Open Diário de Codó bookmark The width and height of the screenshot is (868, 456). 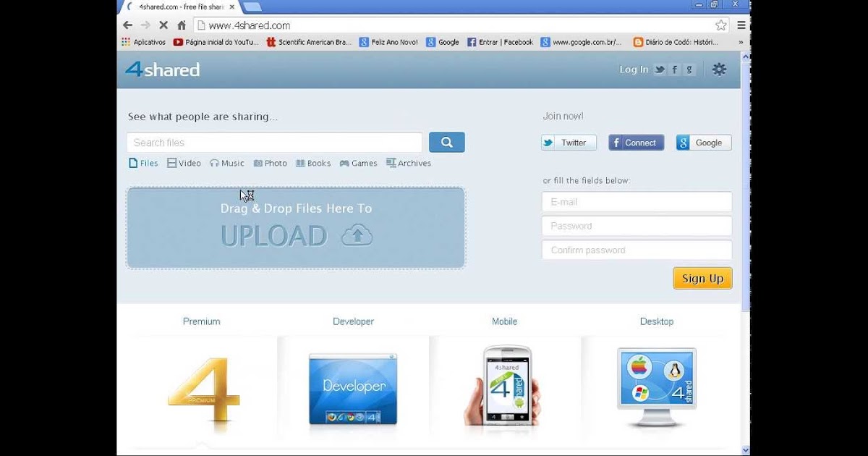click(676, 42)
